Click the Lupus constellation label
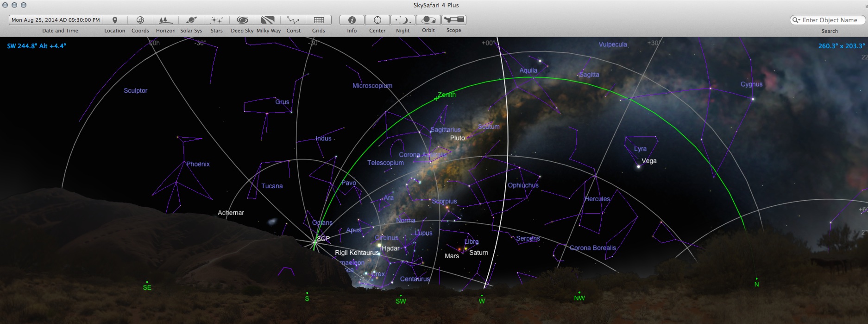868x324 pixels. coord(423,233)
